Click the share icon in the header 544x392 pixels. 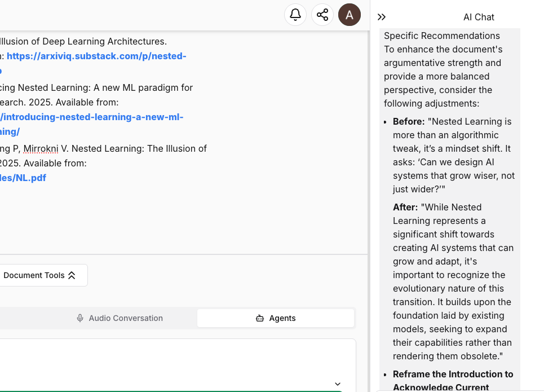click(322, 15)
